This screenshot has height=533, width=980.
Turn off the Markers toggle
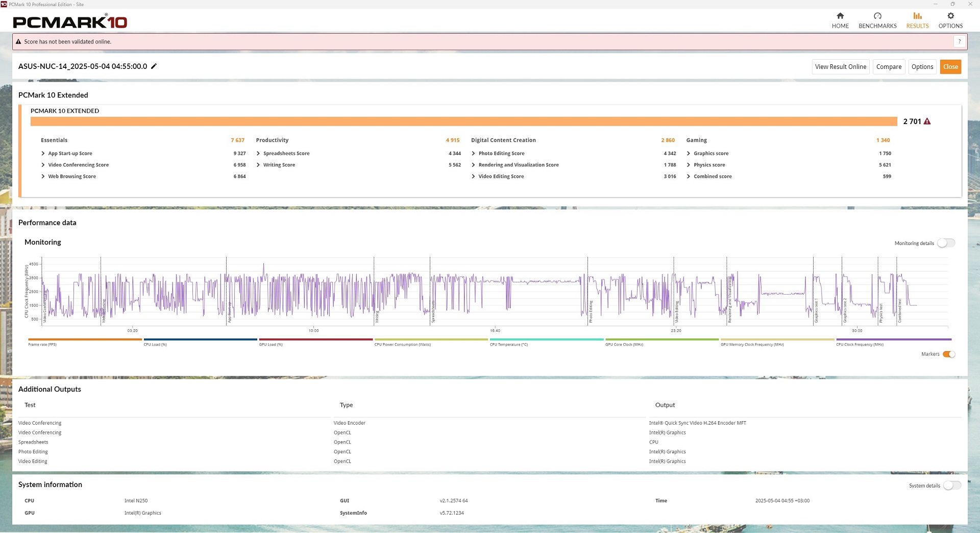point(949,354)
